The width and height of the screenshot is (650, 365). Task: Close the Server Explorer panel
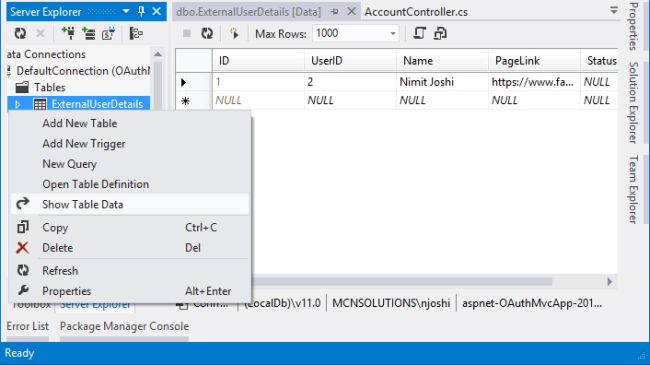click(x=157, y=12)
